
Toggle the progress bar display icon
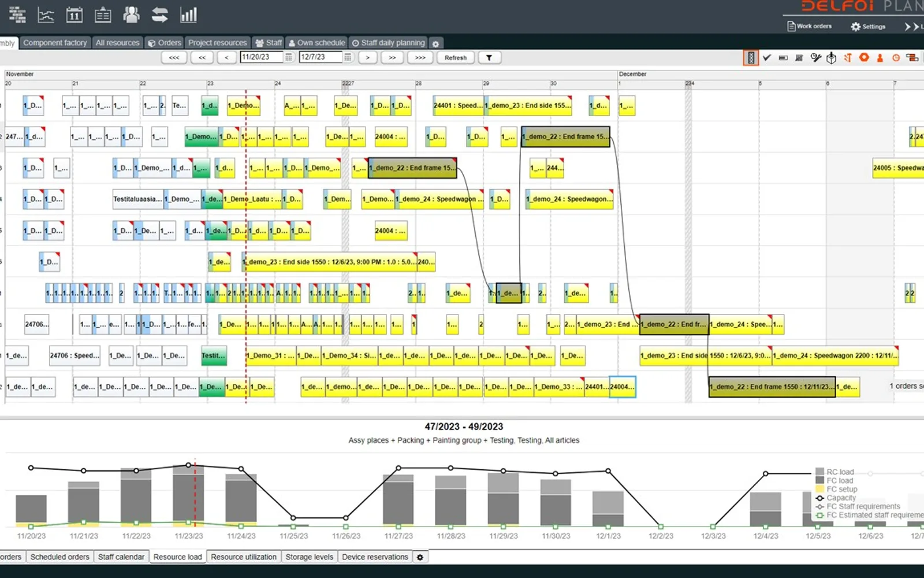tap(783, 58)
